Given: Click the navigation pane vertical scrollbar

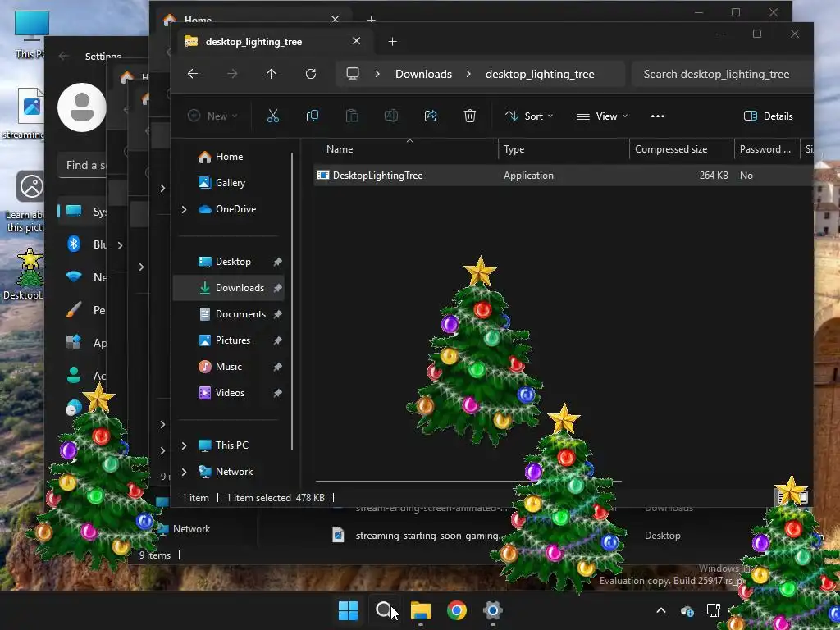Looking at the screenshot, I should 292,301.
